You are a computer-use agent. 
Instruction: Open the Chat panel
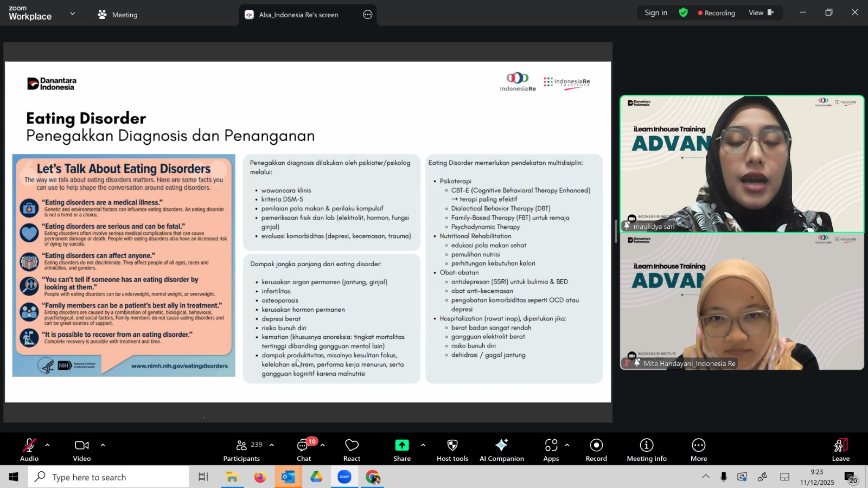click(303, 450)
